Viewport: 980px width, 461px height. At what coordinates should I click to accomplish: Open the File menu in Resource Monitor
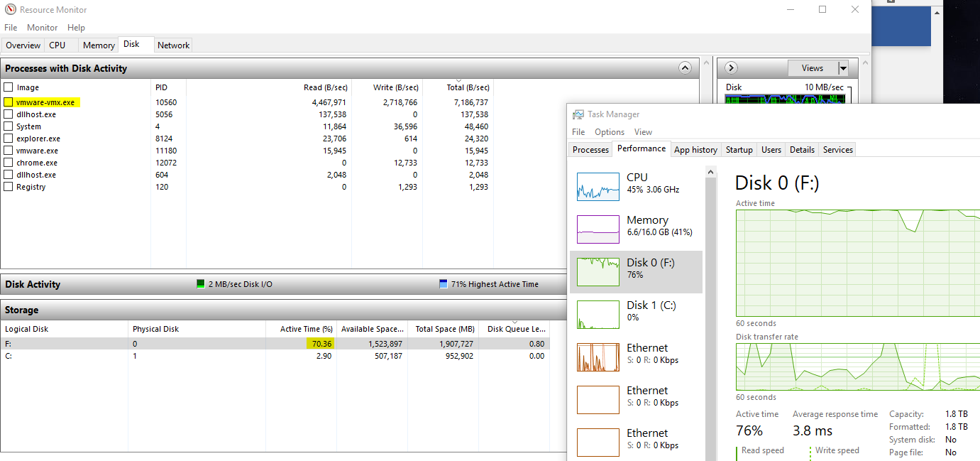coord(11,28)
